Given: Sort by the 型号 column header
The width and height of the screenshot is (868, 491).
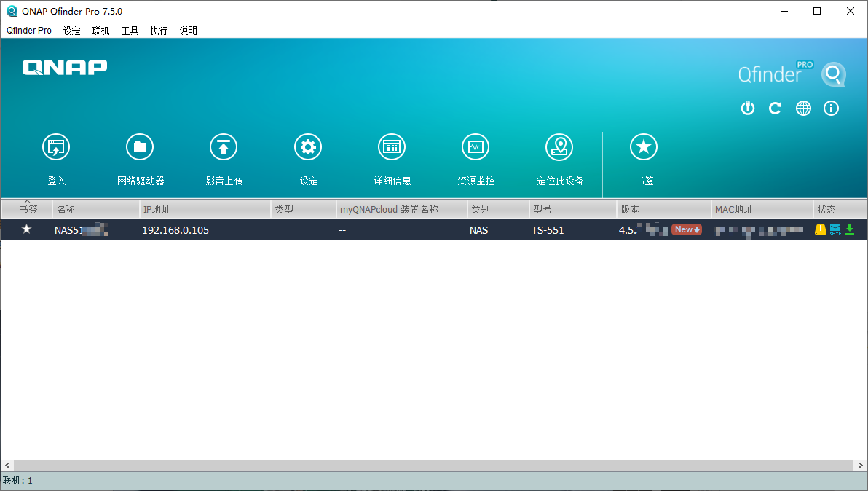Looking at the screenshot, I should pos(572,209).
